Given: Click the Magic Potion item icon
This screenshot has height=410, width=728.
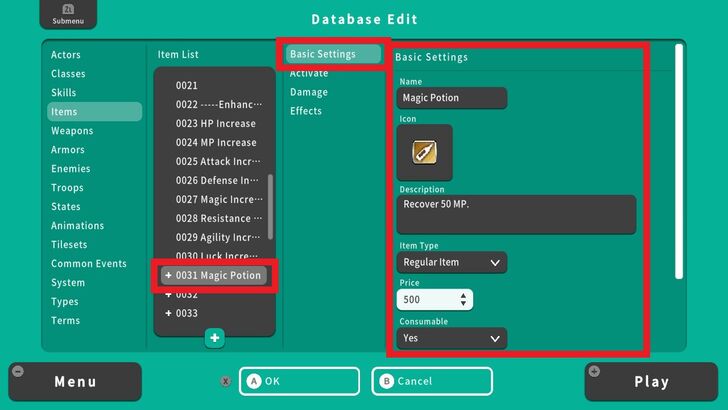Looking at the screenshot, I should point(424,152).
